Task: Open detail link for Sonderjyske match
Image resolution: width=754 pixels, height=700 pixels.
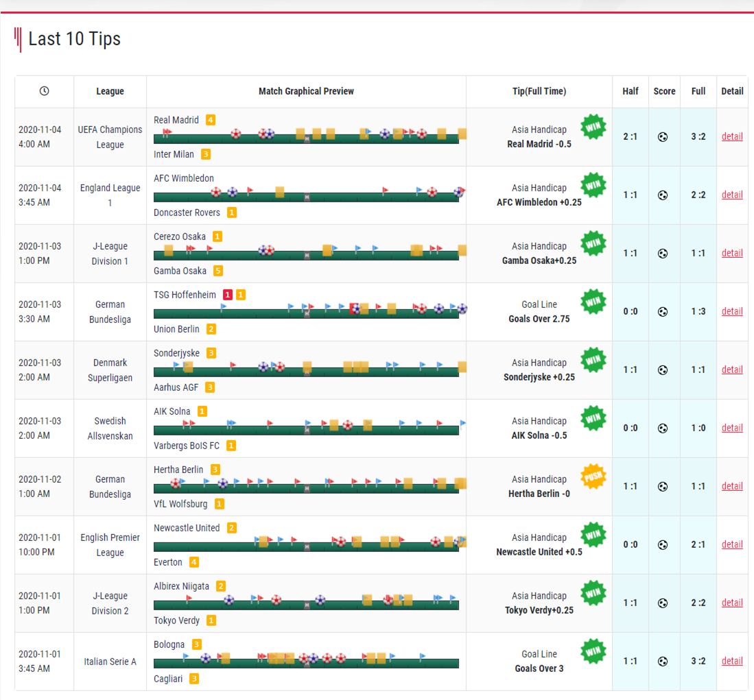Action: coord(732,370)
